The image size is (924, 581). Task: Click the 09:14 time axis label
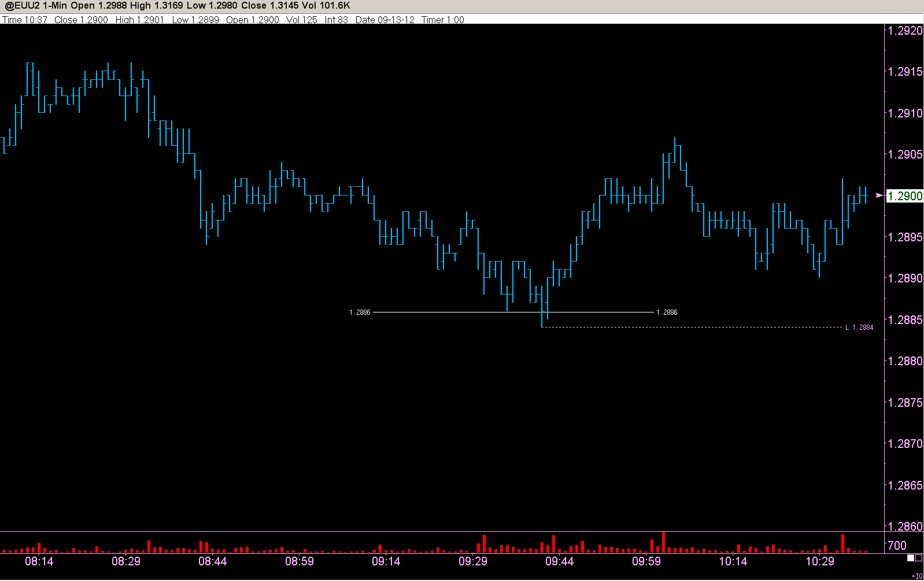[386, 561]
